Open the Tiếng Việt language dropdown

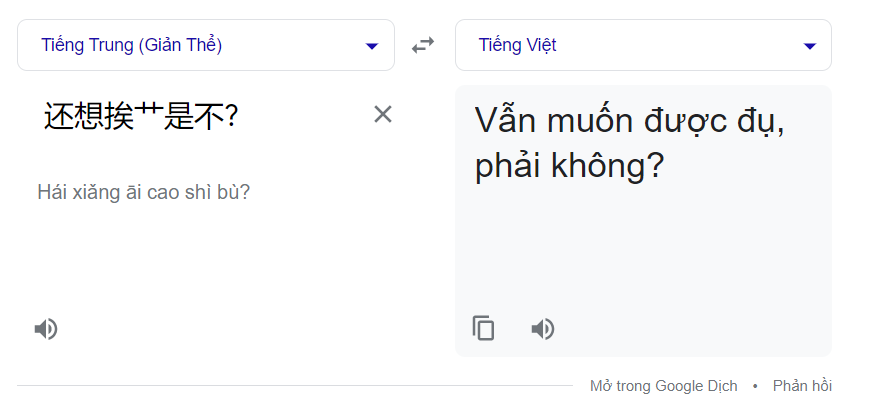pyautogui.click(x=643, y=45)
